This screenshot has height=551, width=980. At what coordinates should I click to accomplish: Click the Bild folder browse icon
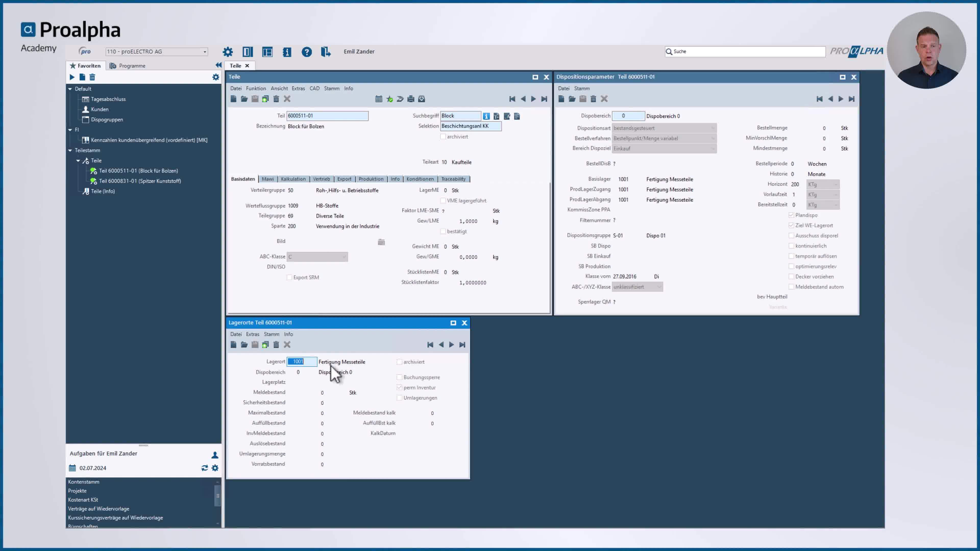tap(381, 242)
